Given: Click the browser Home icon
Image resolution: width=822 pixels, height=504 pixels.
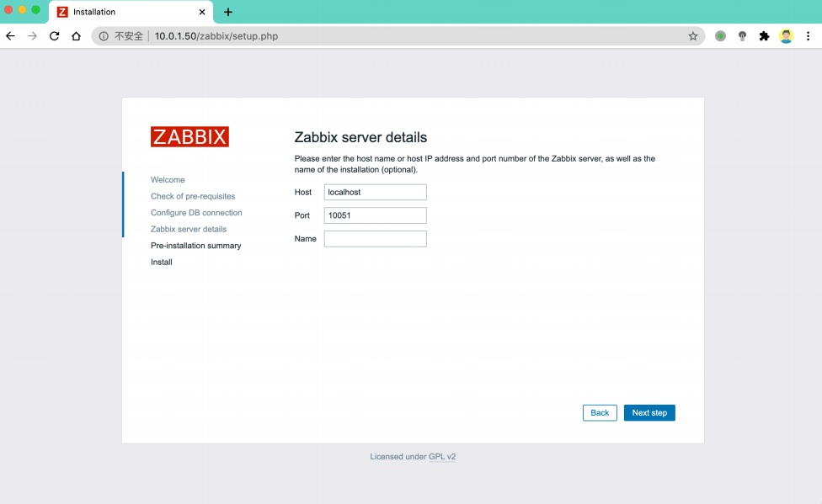Looking at the screenshot, I should [x=75, y=36].
